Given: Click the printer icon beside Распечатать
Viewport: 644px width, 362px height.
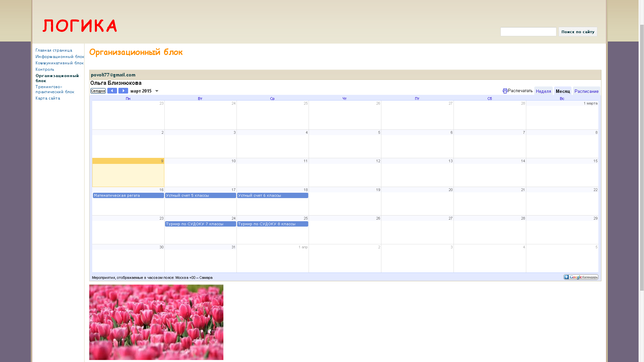Looking at the screenshot, I should click(505, 91).
